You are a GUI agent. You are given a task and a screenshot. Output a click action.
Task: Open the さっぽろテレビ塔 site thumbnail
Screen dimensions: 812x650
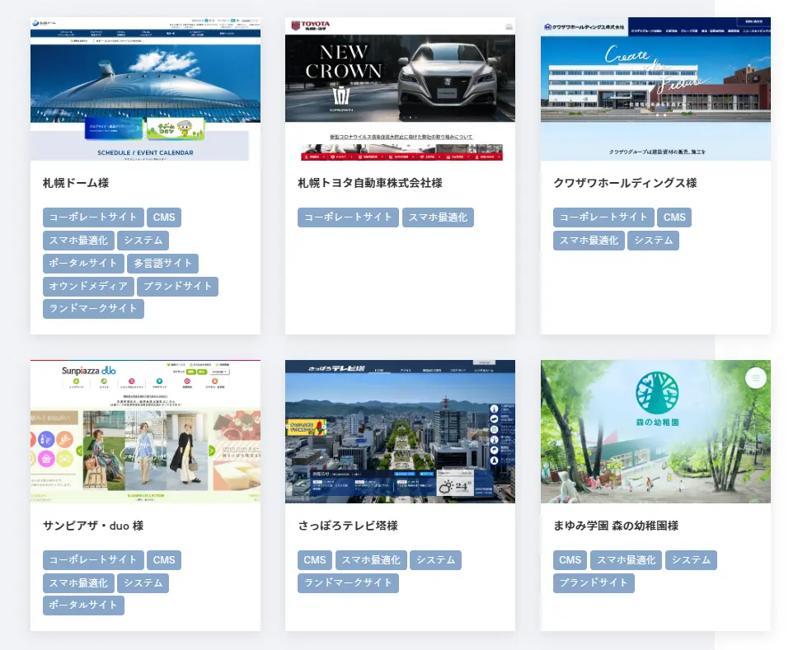(400, 432)
